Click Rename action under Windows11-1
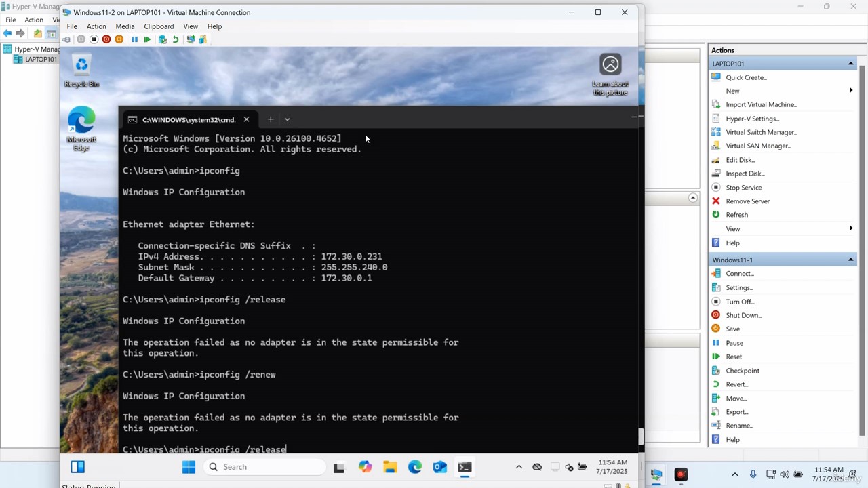 (740, 426)
